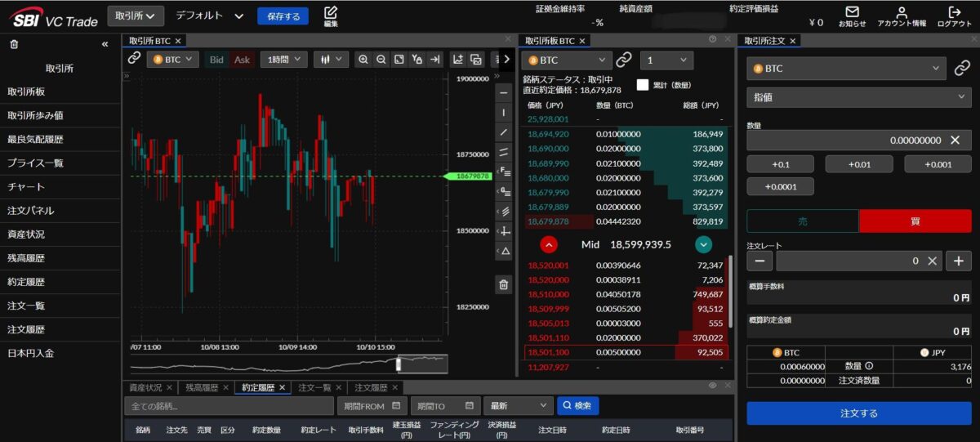Open the 1時間 timeframe dropdown

coord(283,60)
